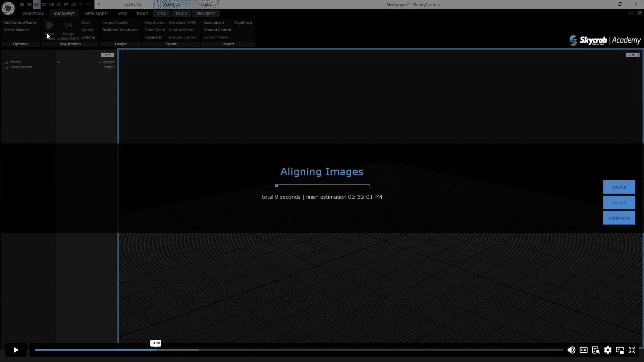The image size is (644, 362).
Task: Toggle the 3Ds viewport badge
Action: 632,55
